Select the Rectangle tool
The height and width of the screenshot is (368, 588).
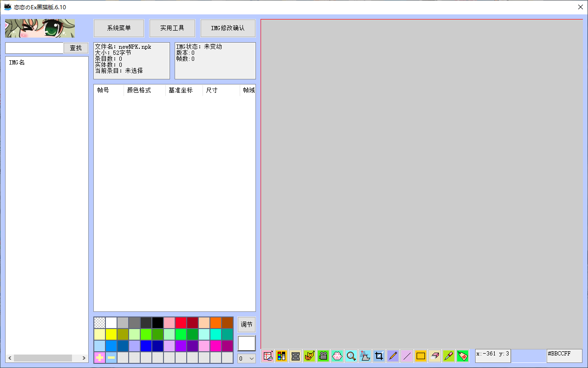point(420,356)
